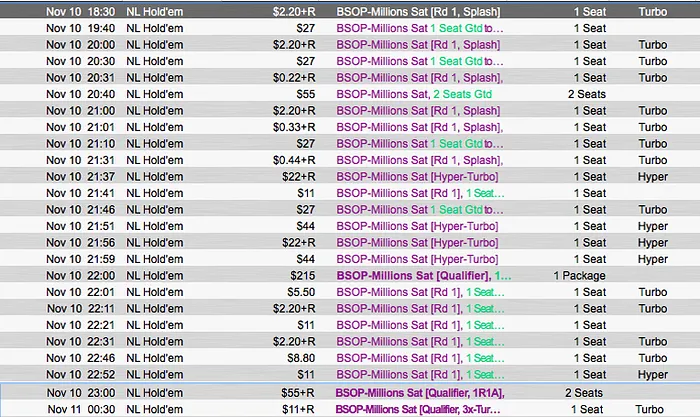
Task: Click 1 Seat prize in the 21:41 row
Action: tap(590, 193)
